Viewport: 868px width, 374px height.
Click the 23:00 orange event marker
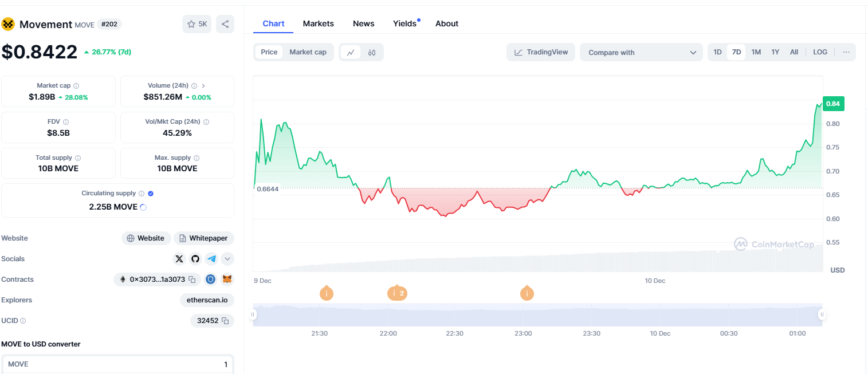(x=527, y=293)
